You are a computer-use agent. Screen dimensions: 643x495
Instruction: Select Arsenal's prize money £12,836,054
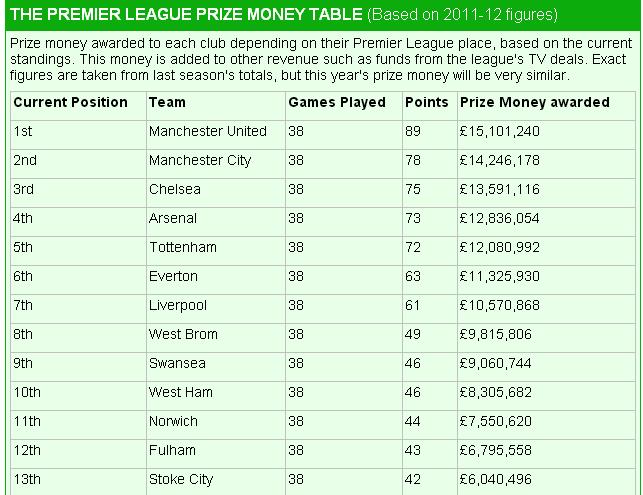[x=499, y=218]
